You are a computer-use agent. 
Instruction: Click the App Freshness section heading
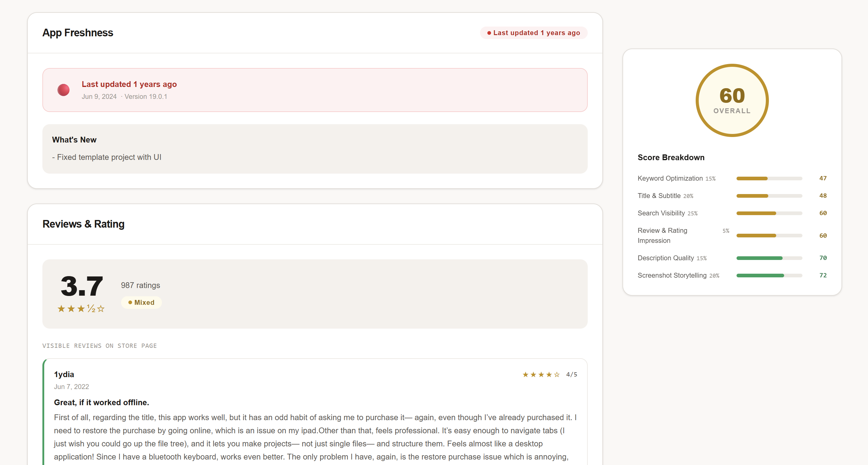coord(77,33)
